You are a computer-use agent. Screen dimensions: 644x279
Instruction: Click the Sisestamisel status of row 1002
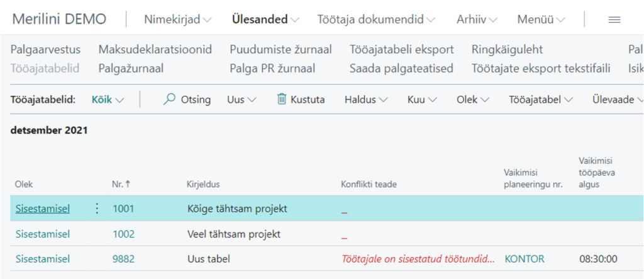pos(43,234)
